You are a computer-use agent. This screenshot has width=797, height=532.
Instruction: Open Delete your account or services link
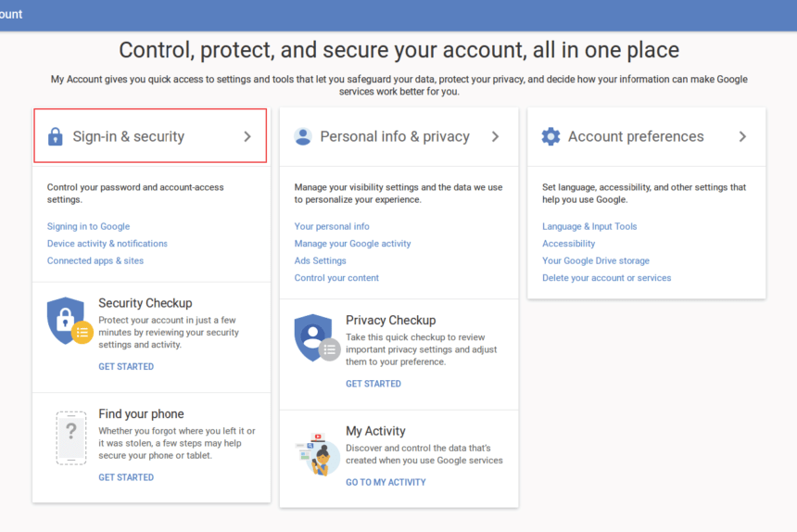coord(606,278)
